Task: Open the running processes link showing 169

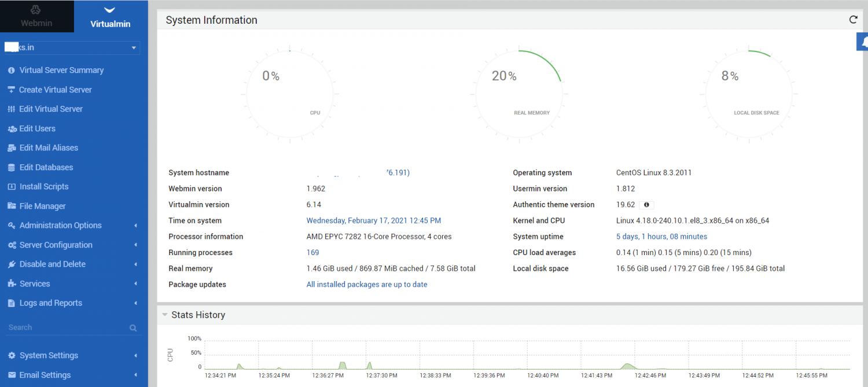Action: pyautogui.click(x=312, y=252)
